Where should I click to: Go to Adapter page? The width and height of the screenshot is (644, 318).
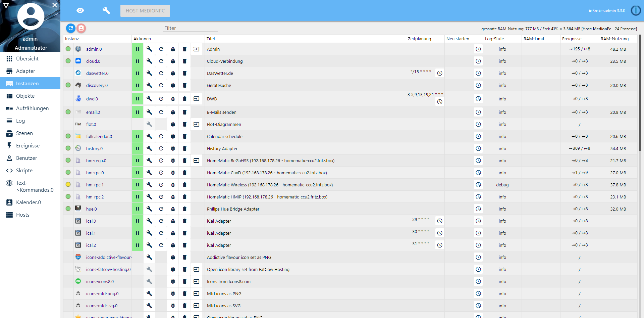click(30, 71)
